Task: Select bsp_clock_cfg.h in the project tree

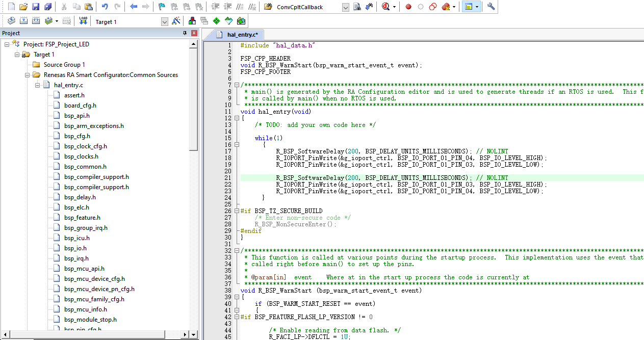Action: (86, 146)
